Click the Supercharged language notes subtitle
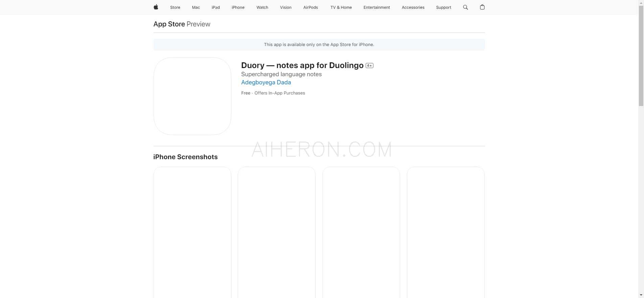Image resolution: width=644 pixels, height=298 pixels. pyautogui.click(x=281, y=74)
